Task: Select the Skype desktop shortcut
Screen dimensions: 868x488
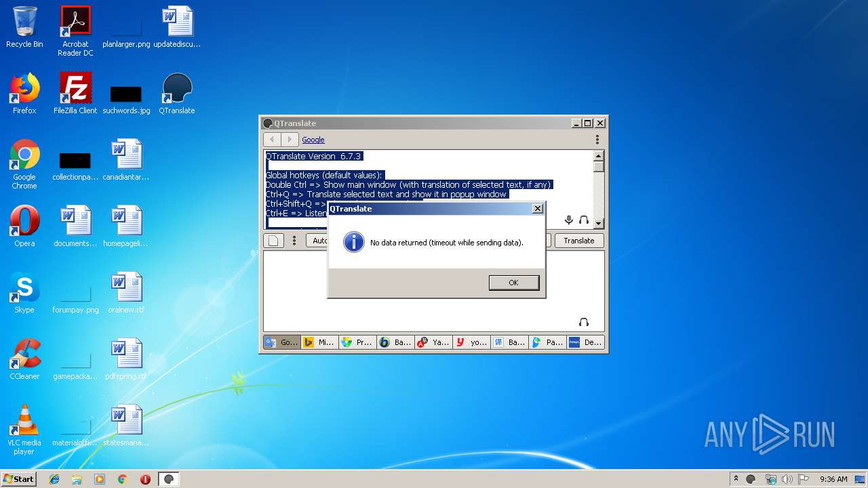Action: pos(24,293)
